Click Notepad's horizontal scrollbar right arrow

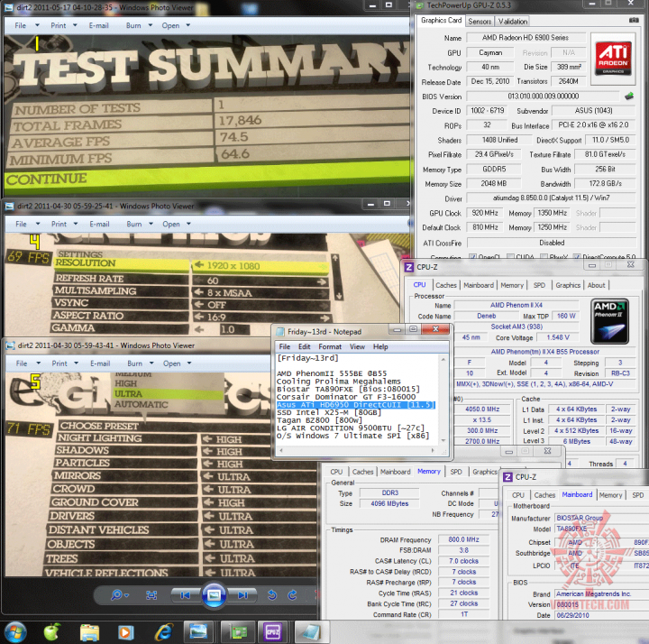pos(433,450)
